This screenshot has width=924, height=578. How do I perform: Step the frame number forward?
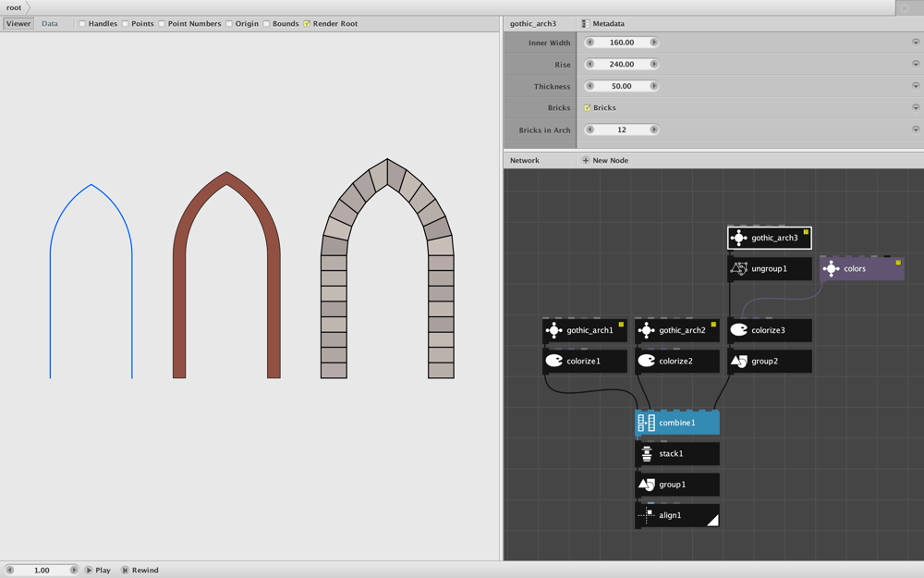(x=74, y=571)
